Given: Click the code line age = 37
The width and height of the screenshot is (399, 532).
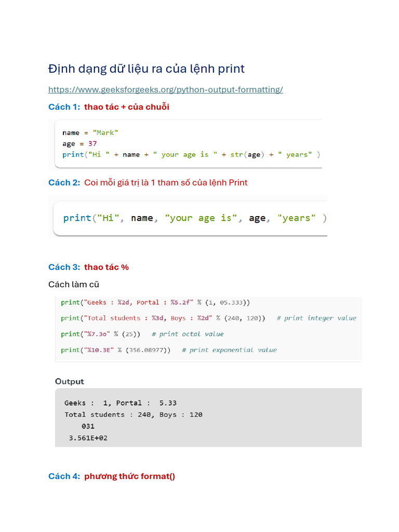Looking at the screenshot, I should (x=79, y=143).
